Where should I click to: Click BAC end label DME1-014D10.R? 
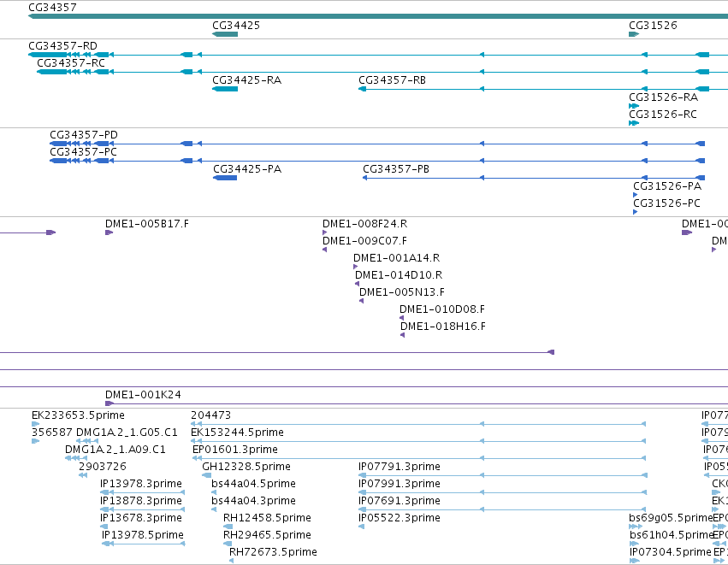click(x=399, y=275)
